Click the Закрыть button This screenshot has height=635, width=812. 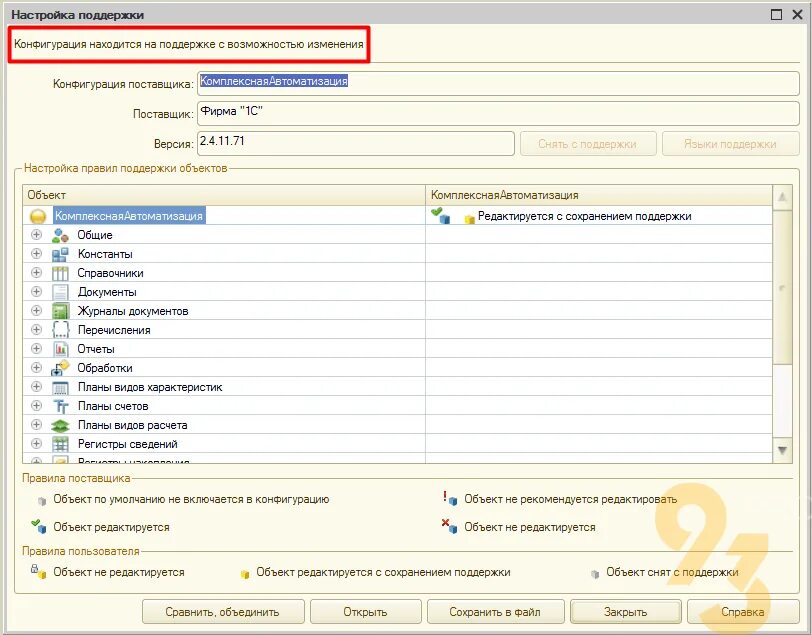[x=626, y=612]
